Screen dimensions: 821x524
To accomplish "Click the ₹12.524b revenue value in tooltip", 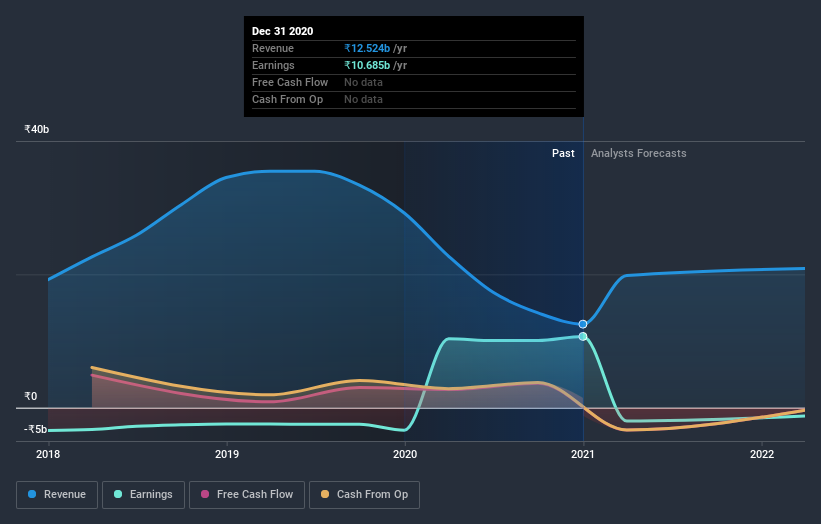I will [x=367, y=48].
